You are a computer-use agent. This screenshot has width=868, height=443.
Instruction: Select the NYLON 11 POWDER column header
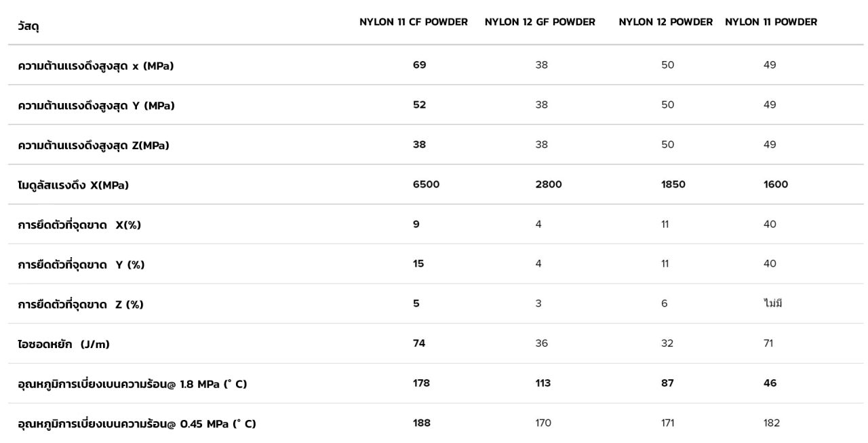pyautogui.click(x=771, y=22)
